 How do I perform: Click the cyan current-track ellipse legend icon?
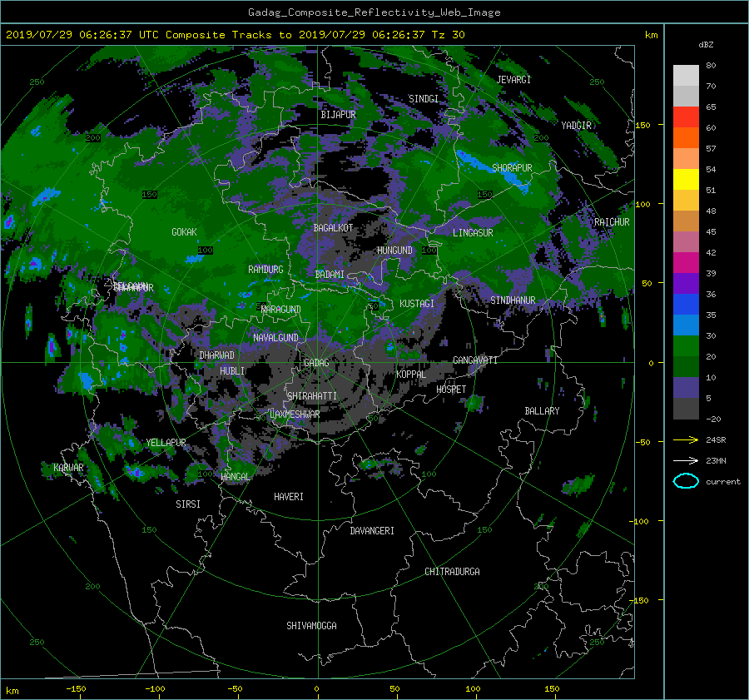click(686, 481)
